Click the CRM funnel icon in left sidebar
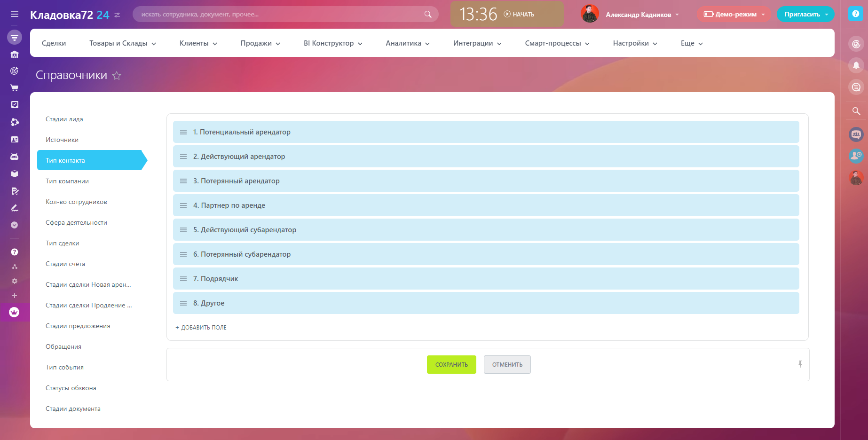Image resolution: width=868 pixels, height=440 pixels. click(x=15, y=37)
